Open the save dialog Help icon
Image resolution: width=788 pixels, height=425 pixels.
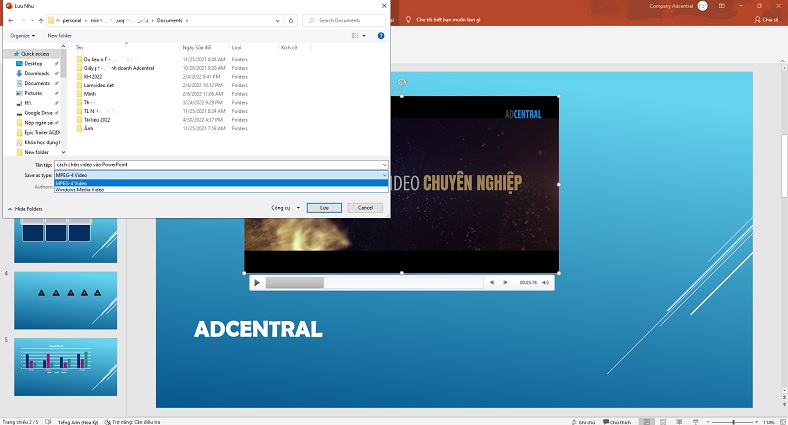(x=381, y=35)
